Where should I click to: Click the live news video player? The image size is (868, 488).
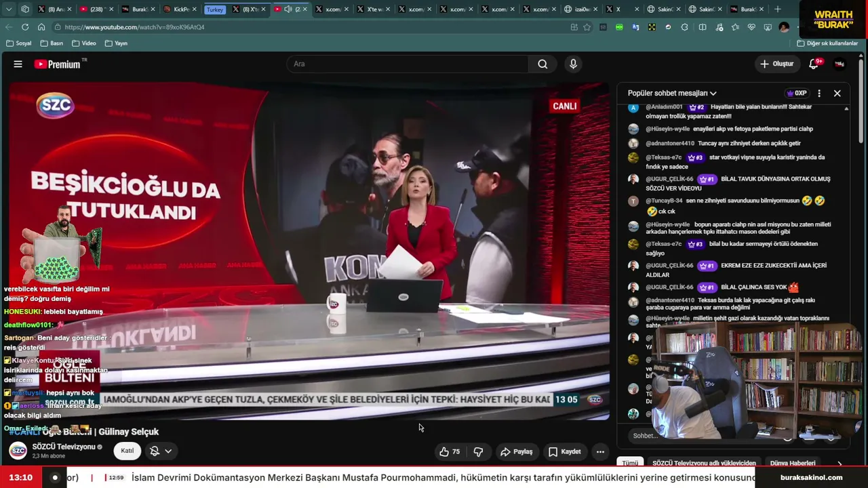[x=309, y=251]
